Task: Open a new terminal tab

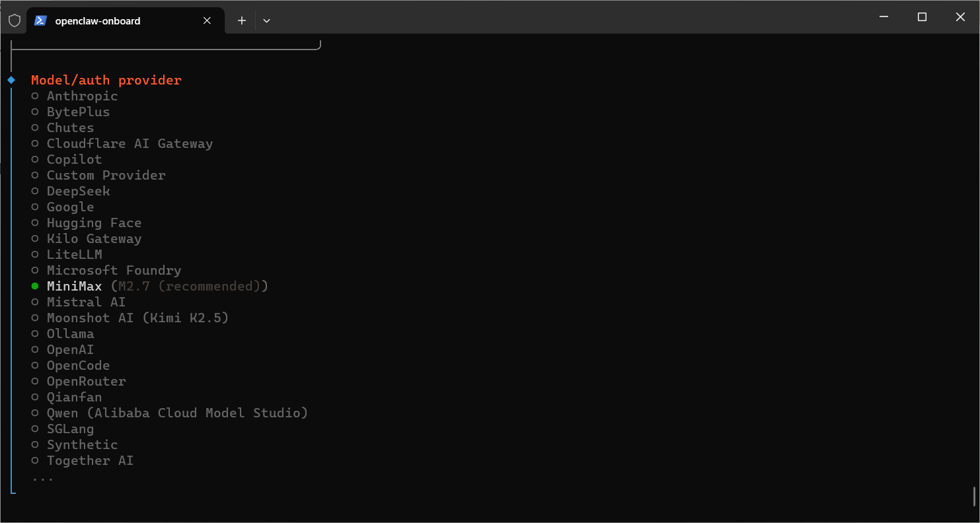Action: click(242, 20)
